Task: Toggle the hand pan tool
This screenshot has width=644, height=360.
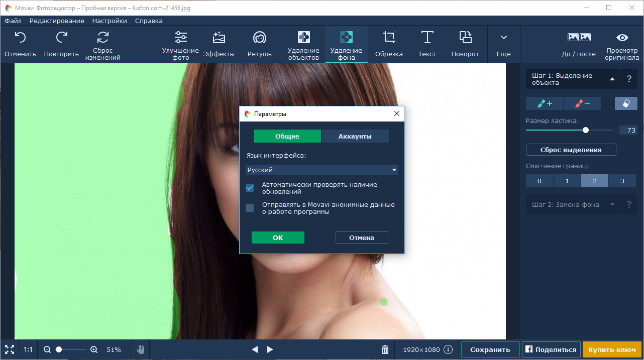Action: (x=141, y=349)
